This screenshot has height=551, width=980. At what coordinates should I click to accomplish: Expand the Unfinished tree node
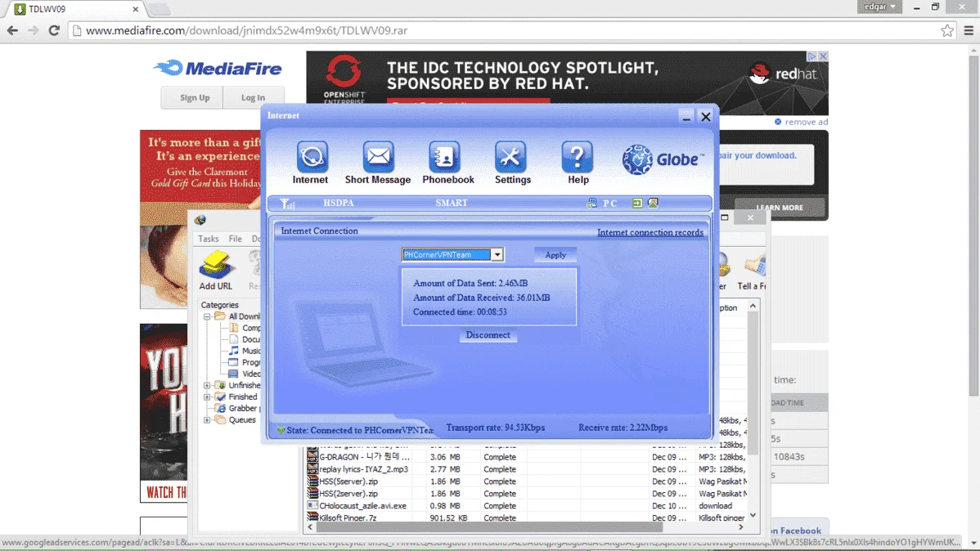click(207, 385)
